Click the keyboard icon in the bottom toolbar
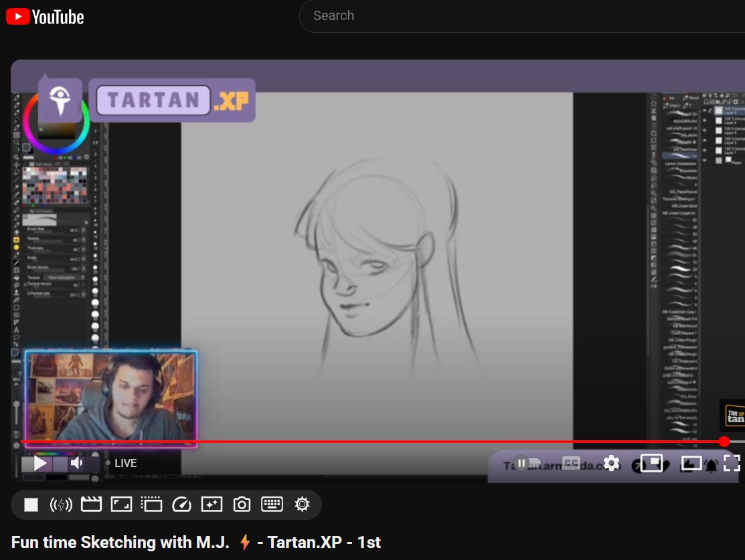Image resolution: width=745 pixels, height=560 pixels. click(x=272, y=504)
